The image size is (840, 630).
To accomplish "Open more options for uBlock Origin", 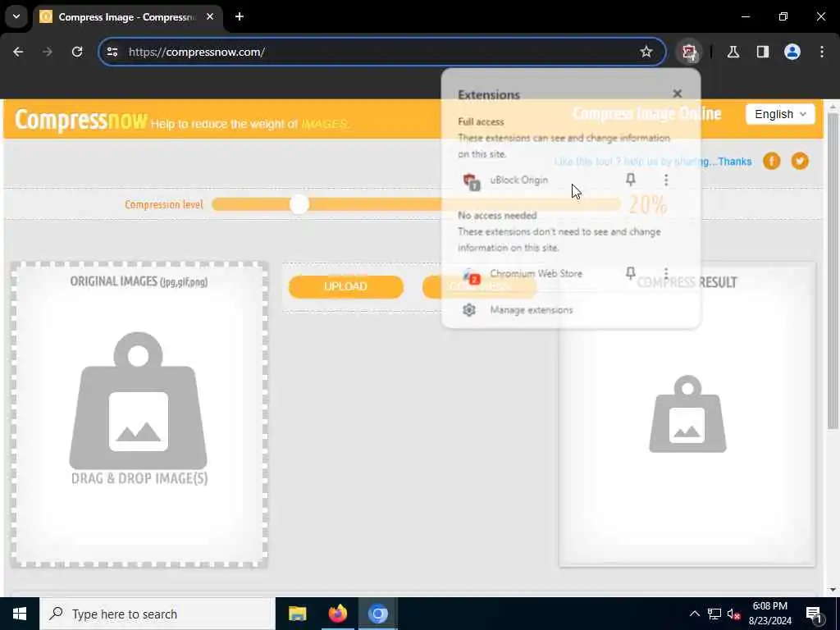I will coord(666,180).
